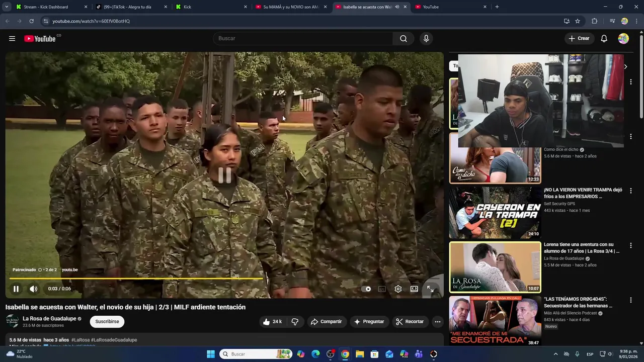Go back to the previous page
Image resolution: width=644 pixels, height=362 pixels.
(8, 21)
